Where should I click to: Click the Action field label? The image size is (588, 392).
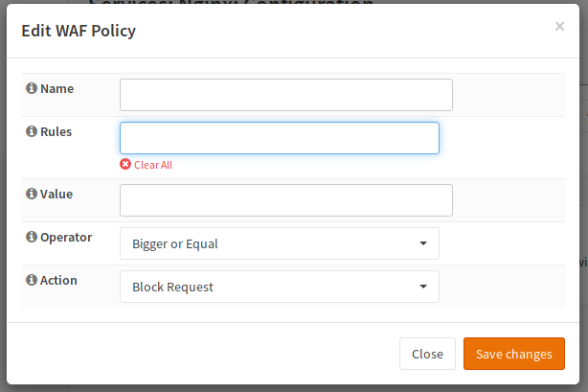pos(58,280)
